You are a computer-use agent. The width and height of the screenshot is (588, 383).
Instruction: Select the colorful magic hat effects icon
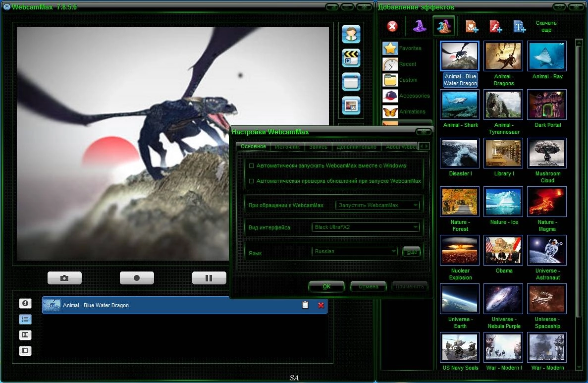(444, 26)
